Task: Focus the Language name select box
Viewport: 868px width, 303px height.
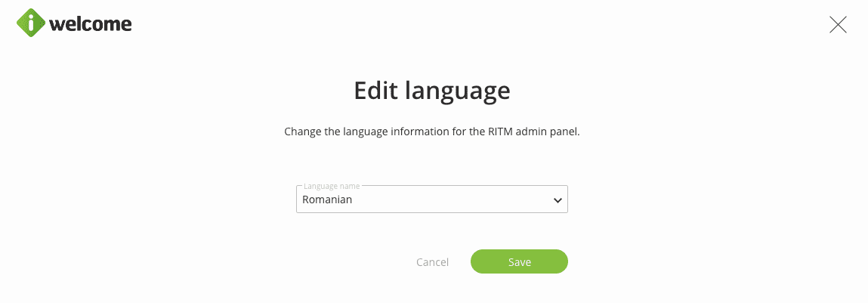Action: click(x=431, y=200)
